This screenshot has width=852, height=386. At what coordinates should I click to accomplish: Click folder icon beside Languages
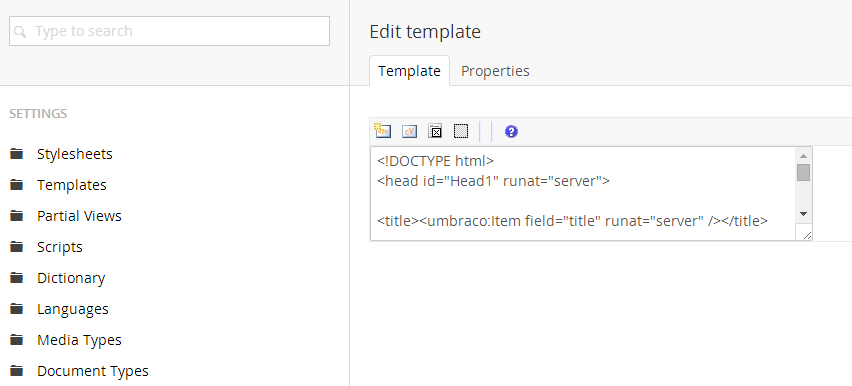click(x=17, y=309)
